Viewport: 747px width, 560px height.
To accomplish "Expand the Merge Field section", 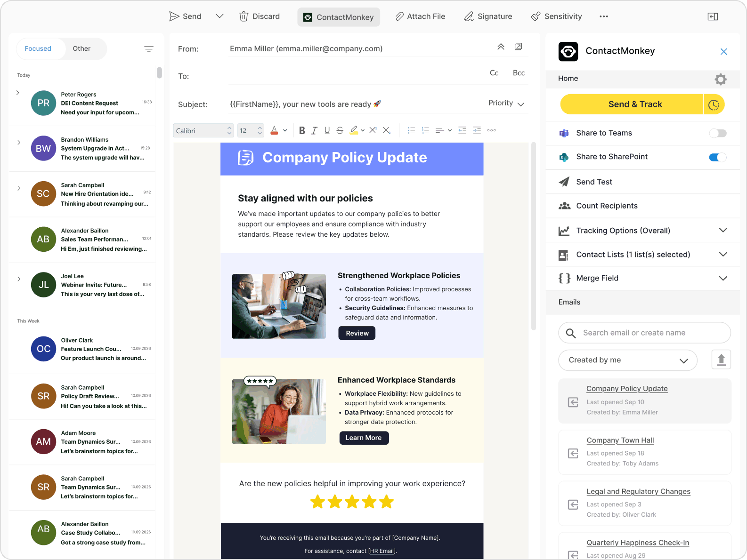I will (723, 278).
